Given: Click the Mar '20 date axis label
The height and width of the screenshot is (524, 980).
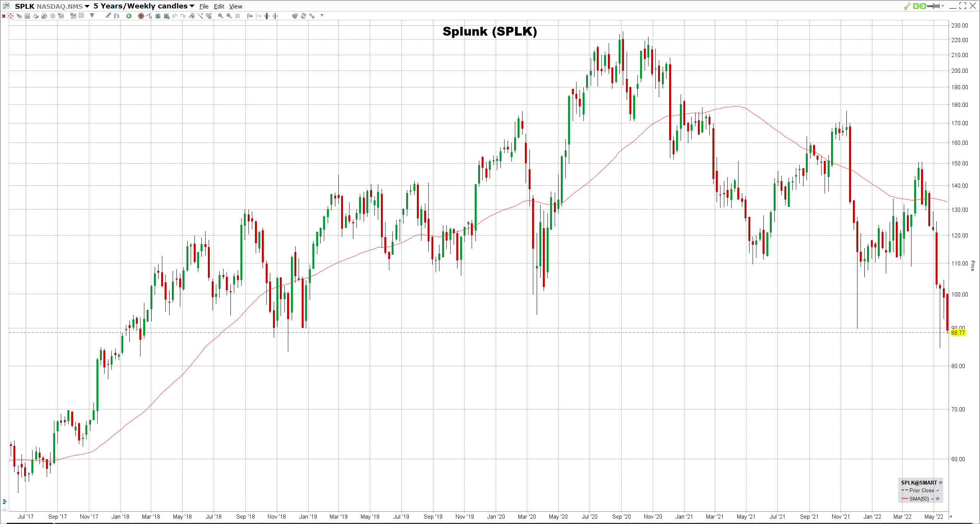Looking at the screenshot, I should (527, 516).
